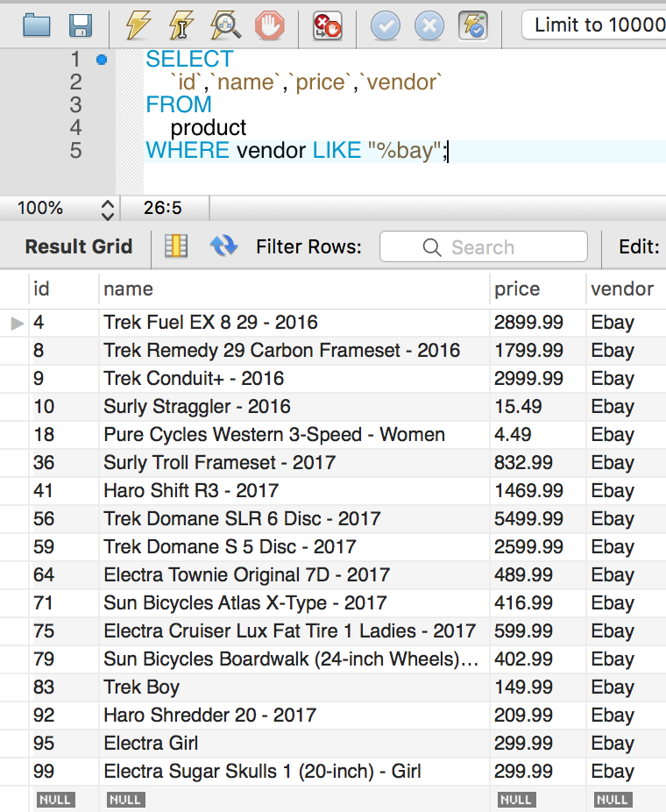Click breakpoint dot on line 1

point(102,61)
